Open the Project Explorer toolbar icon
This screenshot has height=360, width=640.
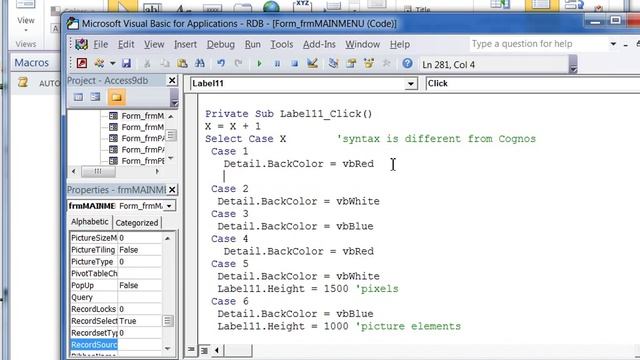(333, 63)
